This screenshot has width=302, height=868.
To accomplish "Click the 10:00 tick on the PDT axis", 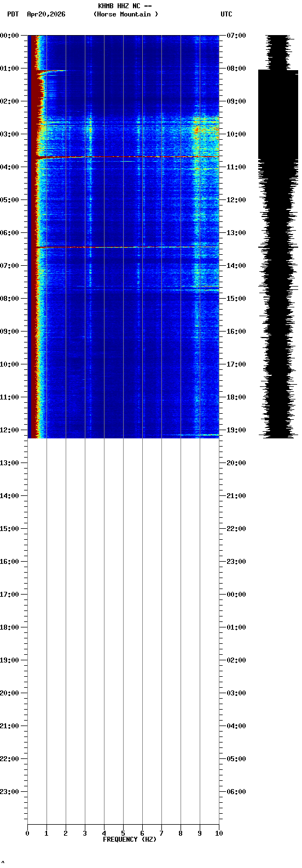I will [10, 364].
